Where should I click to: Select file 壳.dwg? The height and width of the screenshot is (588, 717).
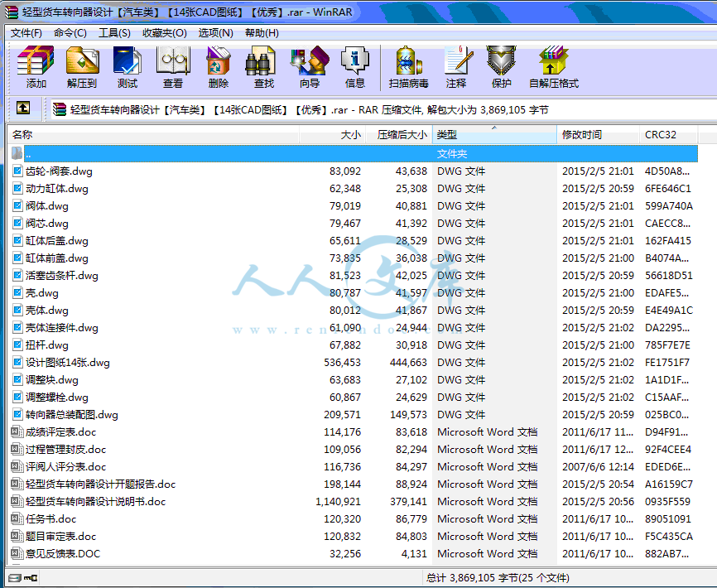click(42, 293)
